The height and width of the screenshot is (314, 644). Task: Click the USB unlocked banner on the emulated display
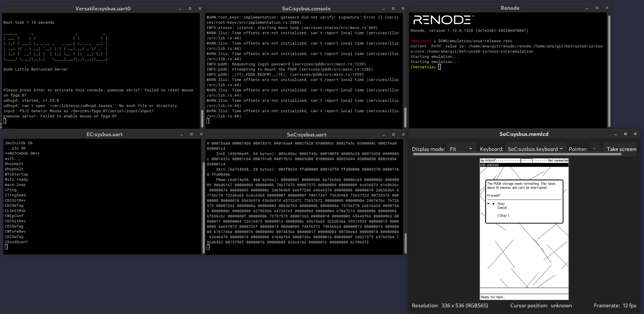[489, 165]
